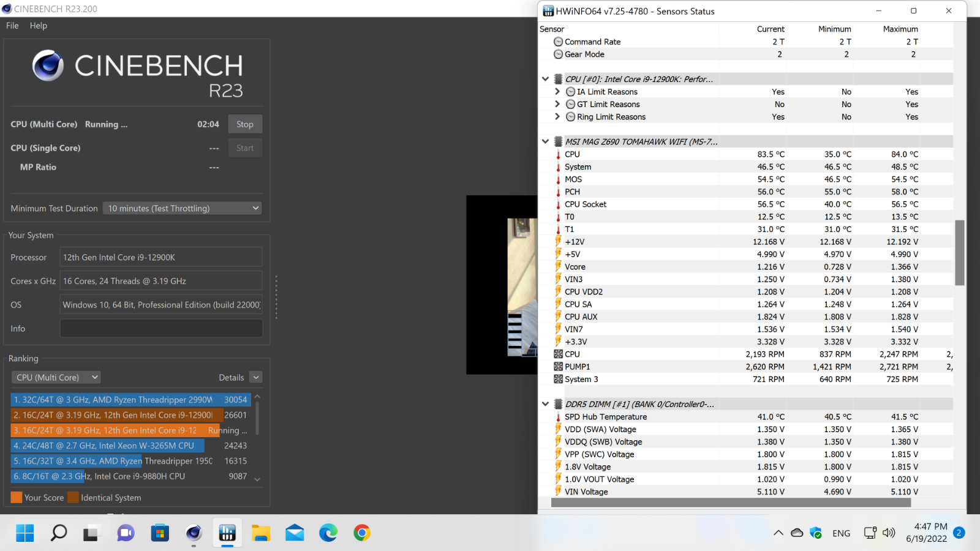Click the SPD Hub Temperature thermometer icon
The image size is (980, 551).
click(558, 417)
